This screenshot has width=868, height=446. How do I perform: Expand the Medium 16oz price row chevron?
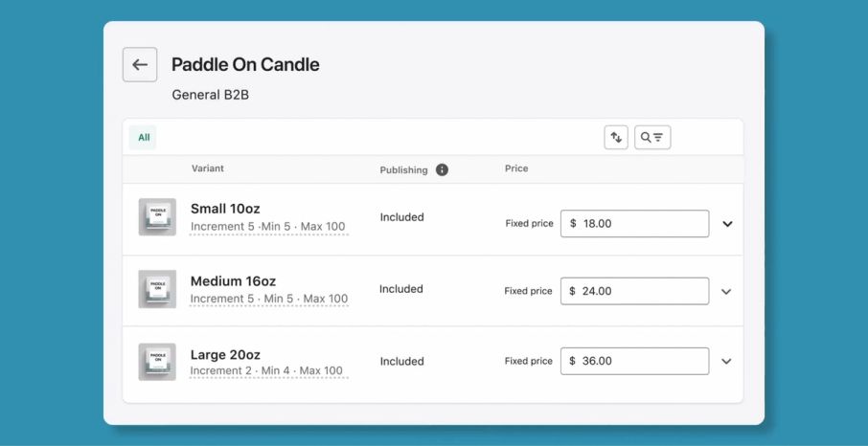pos(726,292)
